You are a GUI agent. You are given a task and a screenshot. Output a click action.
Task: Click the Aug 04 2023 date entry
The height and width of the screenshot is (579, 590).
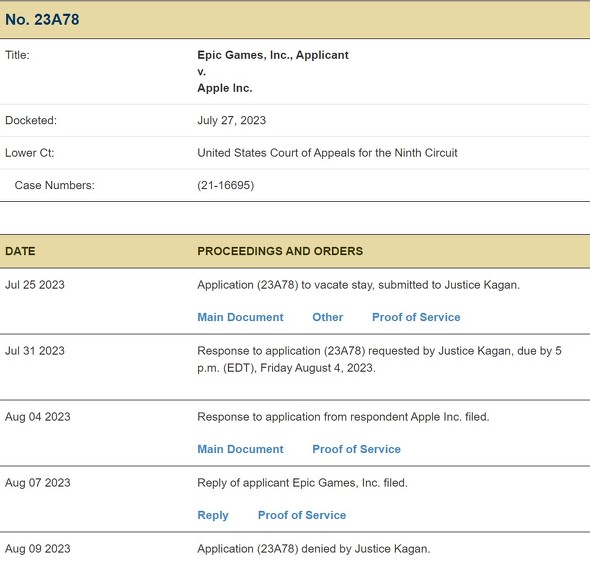38,417
